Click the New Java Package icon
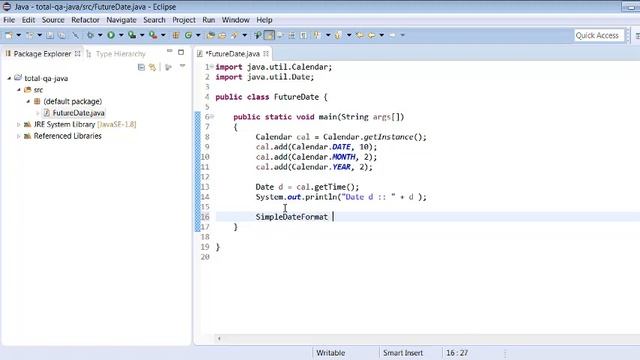Viewport: 640px width, 360px height. point(176,36)
